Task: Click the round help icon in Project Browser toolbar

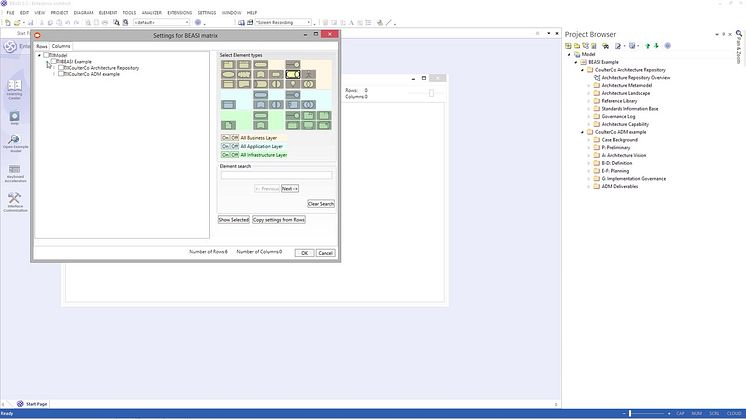Action: (x=667, y=46)
